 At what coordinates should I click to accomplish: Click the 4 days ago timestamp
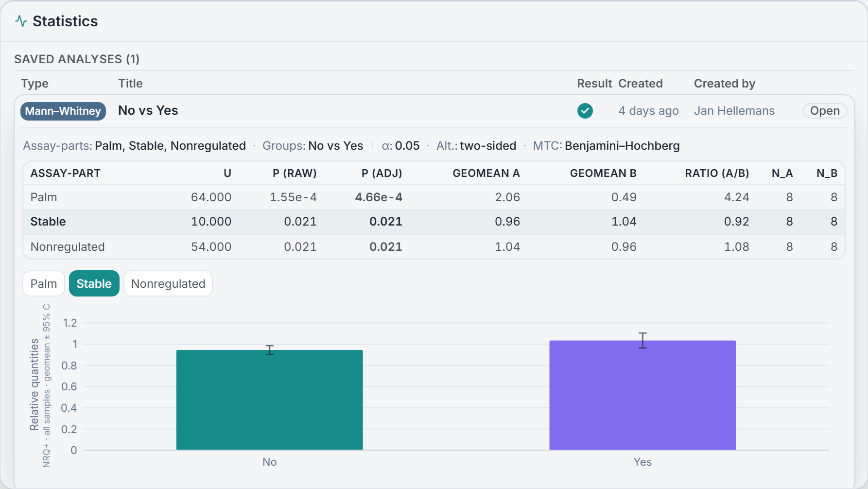(649, 111)
